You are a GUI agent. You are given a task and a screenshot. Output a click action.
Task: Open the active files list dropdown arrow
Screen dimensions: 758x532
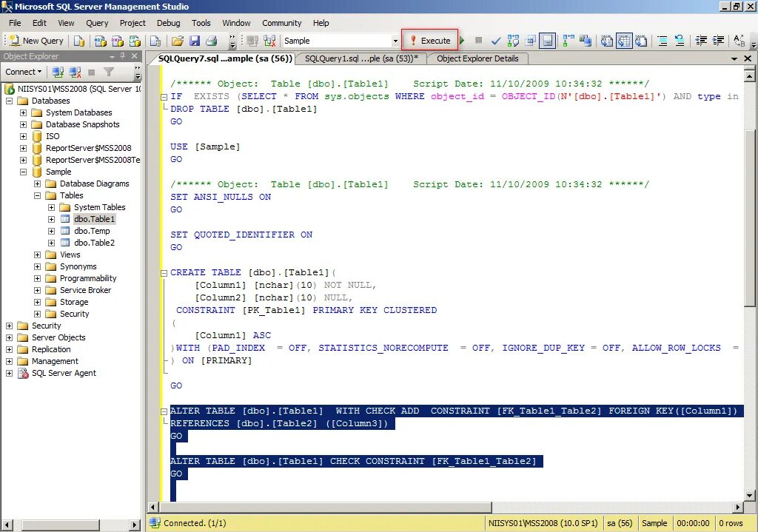[734, 58]
